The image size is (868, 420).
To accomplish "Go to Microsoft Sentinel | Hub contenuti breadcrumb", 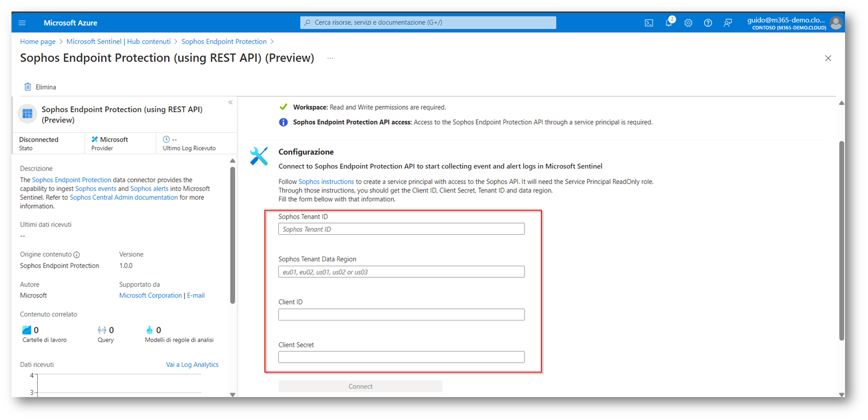I will point(119,42).
